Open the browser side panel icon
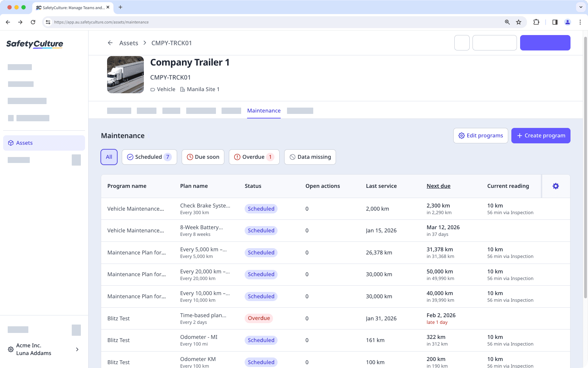The height and width of the screenshot is (368, 588). click(554, 22)
